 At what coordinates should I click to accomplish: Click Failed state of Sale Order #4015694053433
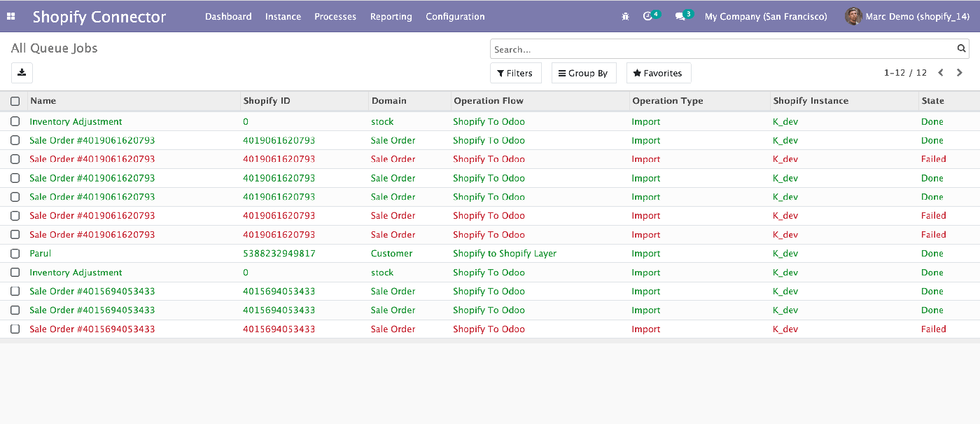click(933, 329)
